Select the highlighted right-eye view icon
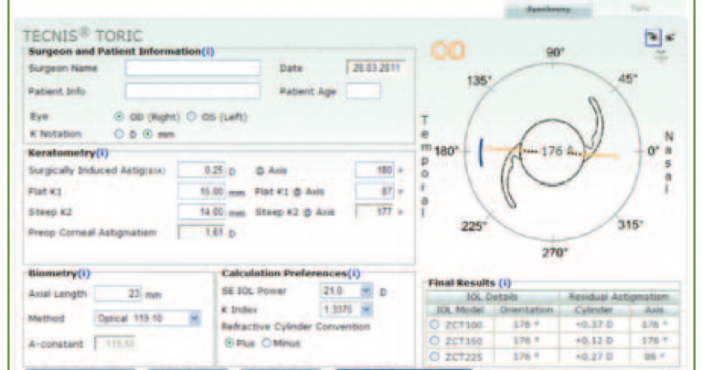This screenshot has height=370, width=702. 653,38
